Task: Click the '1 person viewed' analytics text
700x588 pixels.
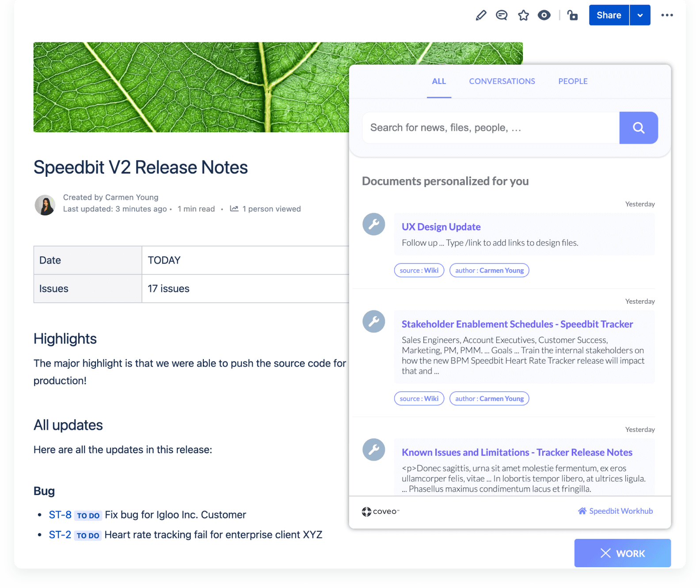Action: point(271,209)
